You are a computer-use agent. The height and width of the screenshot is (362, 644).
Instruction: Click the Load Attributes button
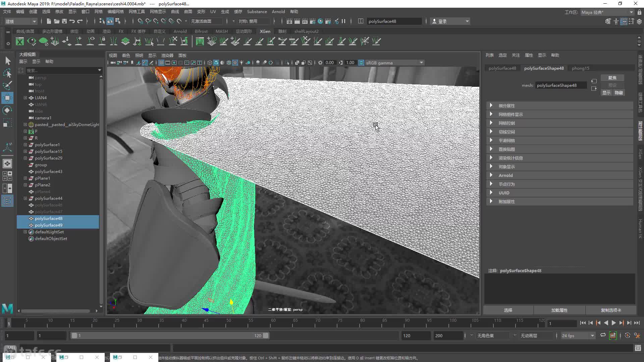pos(559,310)
